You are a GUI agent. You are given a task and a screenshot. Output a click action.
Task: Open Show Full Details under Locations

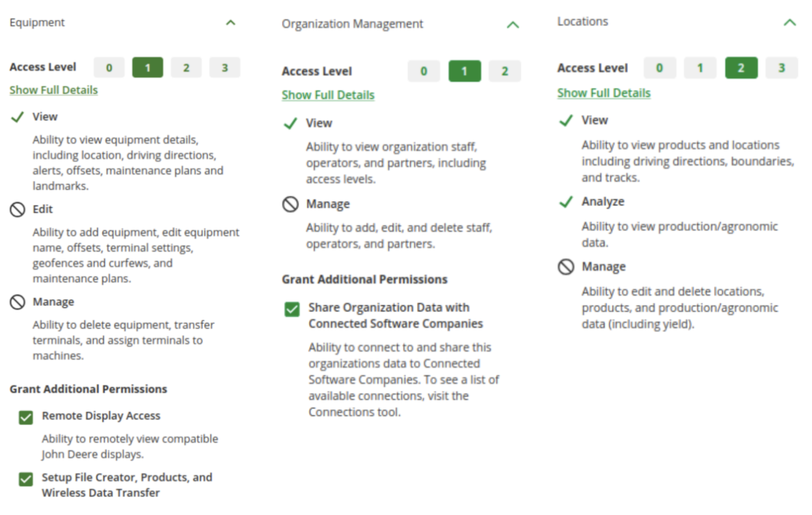[604, 93]
